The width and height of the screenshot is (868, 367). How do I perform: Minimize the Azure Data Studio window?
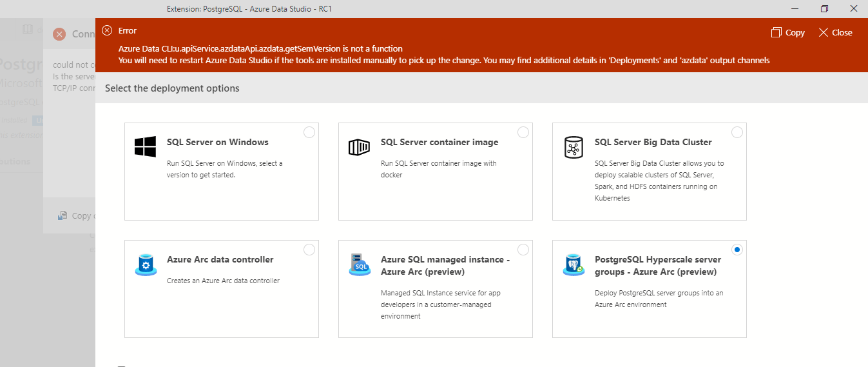795,8
